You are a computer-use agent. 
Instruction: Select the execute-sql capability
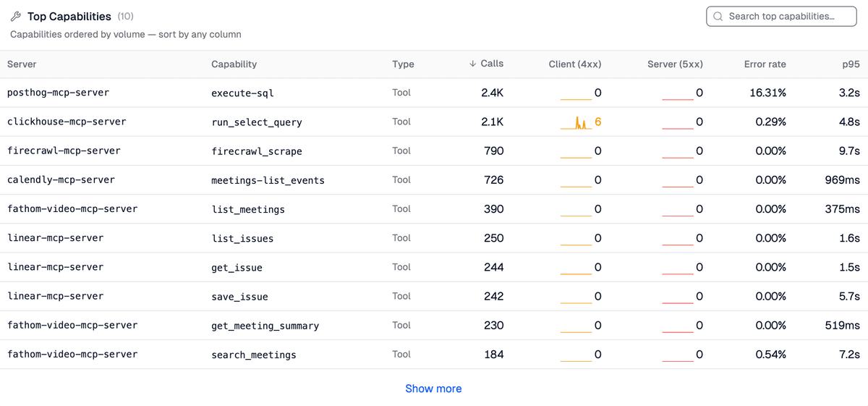click(242, 93)
